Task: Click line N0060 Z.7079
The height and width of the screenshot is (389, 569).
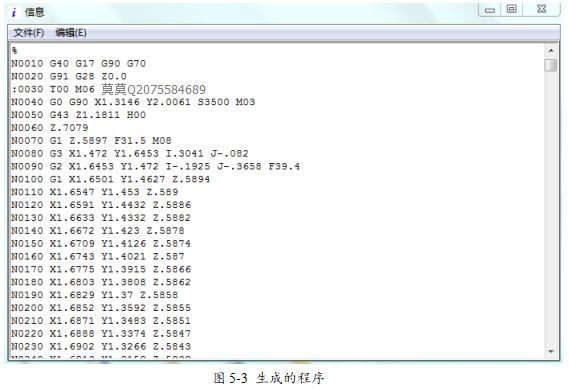Action: click(49, 128)
